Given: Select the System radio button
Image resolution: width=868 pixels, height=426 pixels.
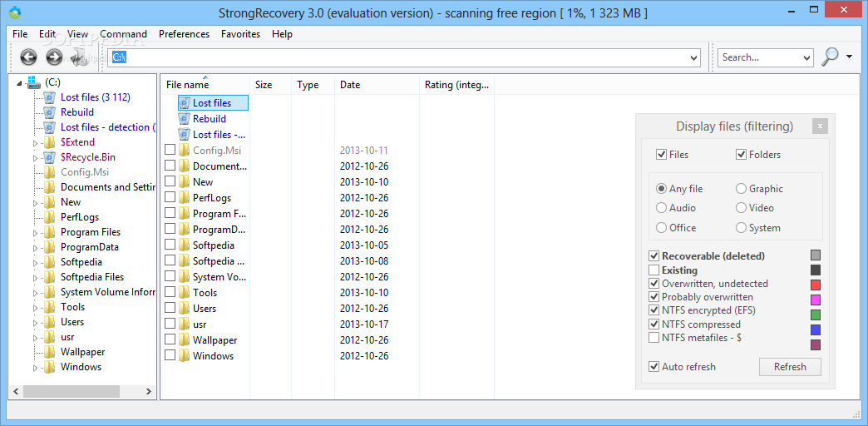Looking at the screenshot, I should (741, 228).
